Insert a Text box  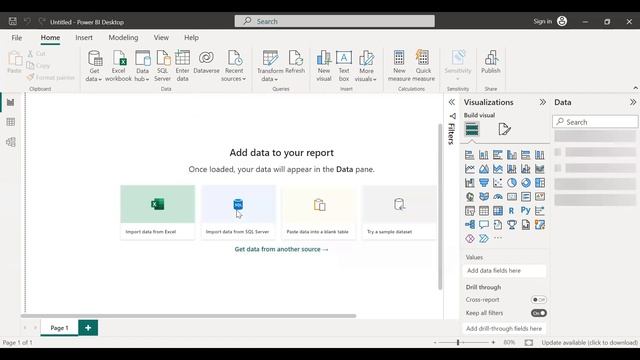point(344,66)
